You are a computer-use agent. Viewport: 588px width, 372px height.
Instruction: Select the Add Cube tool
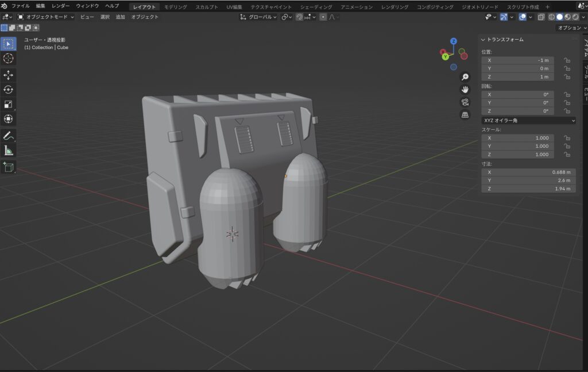pos(9,167)
